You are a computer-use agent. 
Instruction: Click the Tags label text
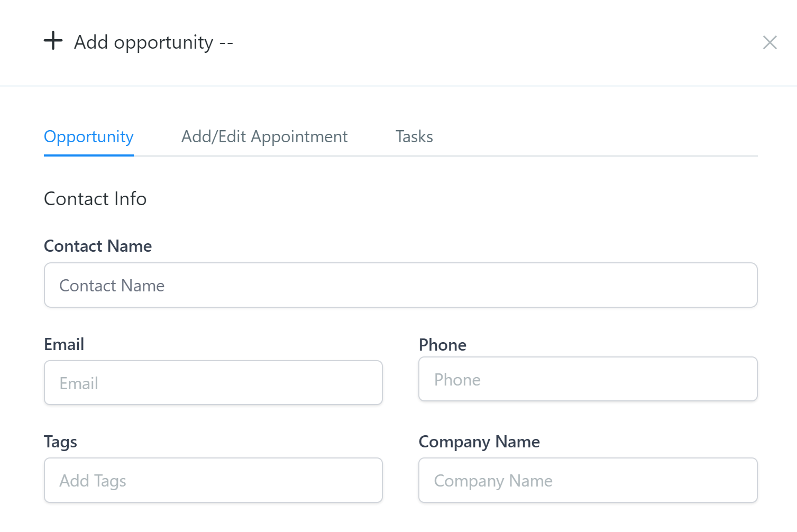60,442
